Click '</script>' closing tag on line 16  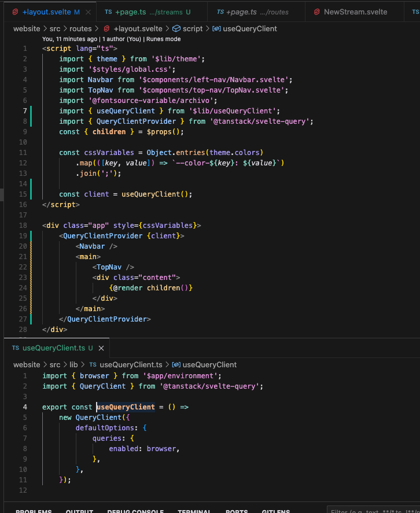point(61,205)
